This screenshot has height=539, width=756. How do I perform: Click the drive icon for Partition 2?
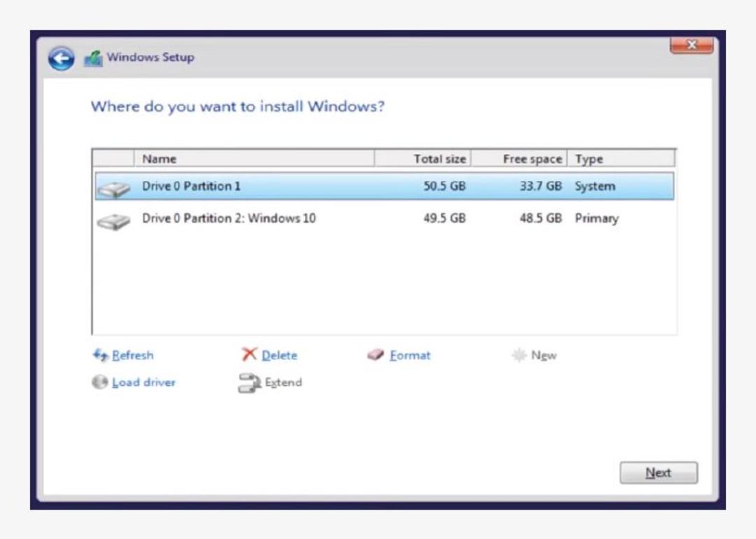click(114, 220)
